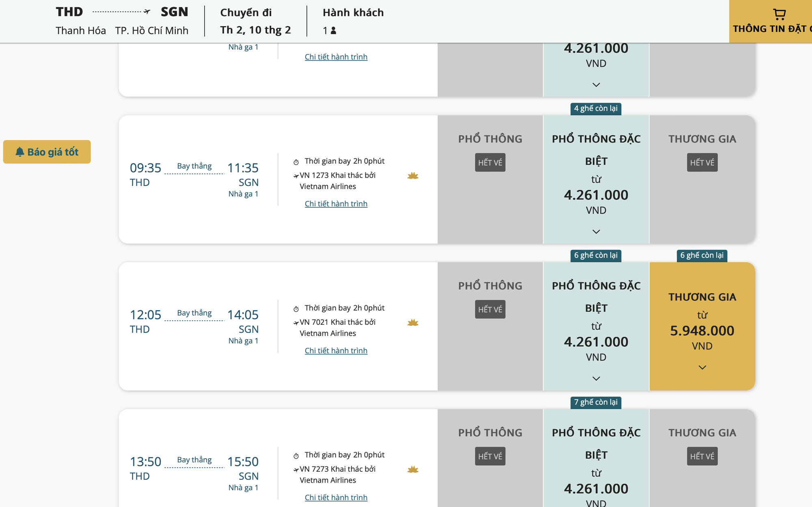Click the airplane icon between THD and SGN
The height and width of the screenshot is (507, 812).
[x=147, y=12]
